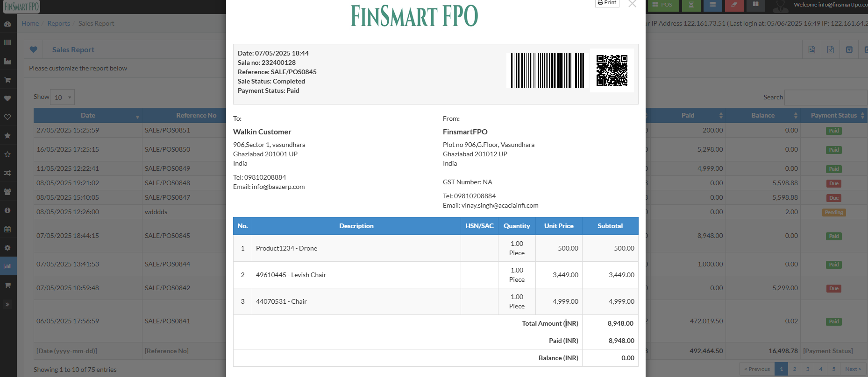
Task: Click the settings gear icon in the sidebar
Action: pos(7,248)
